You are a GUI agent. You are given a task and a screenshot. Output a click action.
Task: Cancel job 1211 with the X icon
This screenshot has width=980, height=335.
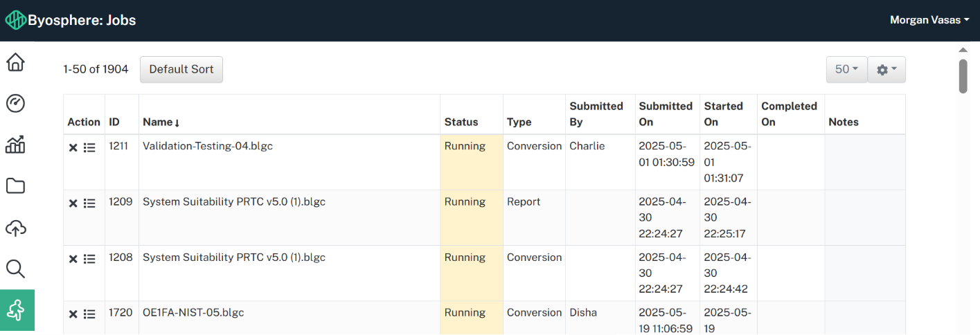pyautogui.click(x=73, y=147)
